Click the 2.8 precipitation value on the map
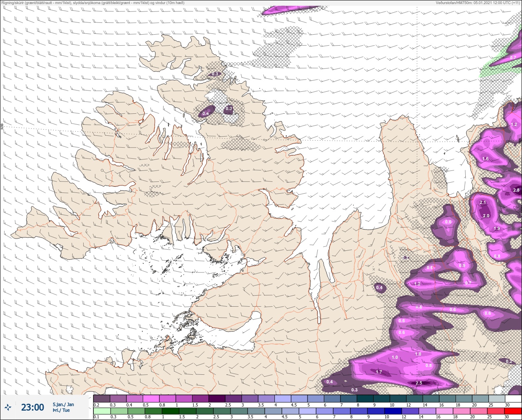522x420 pixels. coord(516,190)
